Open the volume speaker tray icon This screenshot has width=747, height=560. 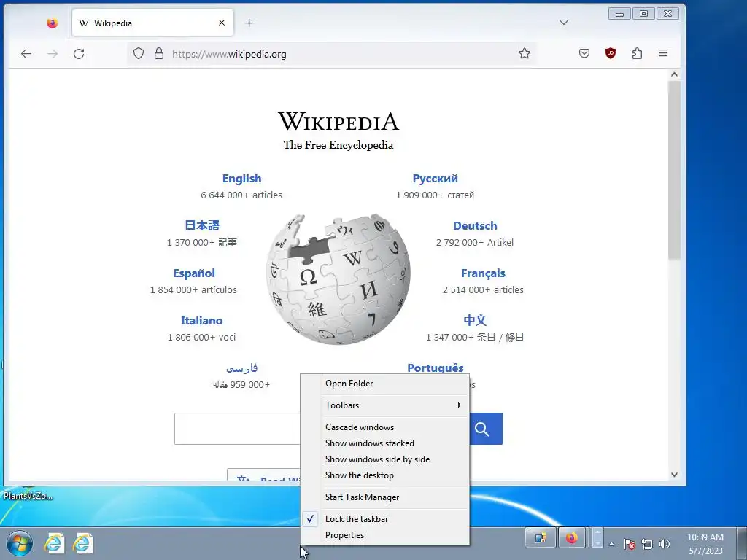(664, 544)
